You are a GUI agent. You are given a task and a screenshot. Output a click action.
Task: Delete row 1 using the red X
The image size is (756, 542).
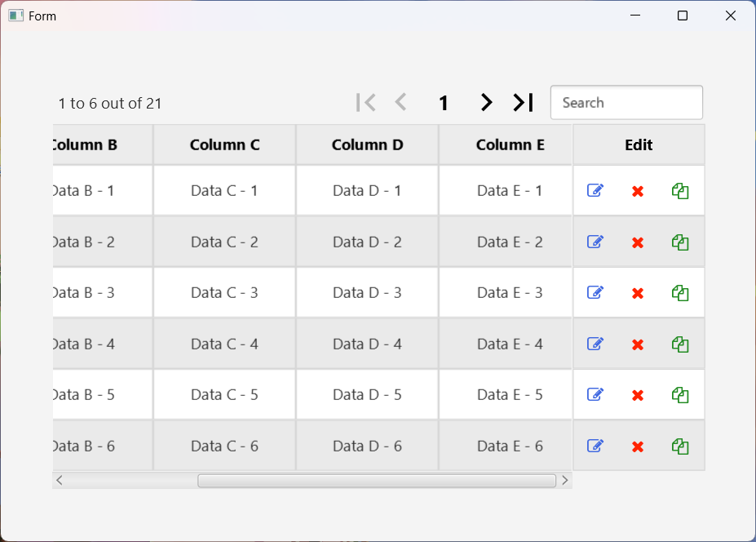pos(638,191)
